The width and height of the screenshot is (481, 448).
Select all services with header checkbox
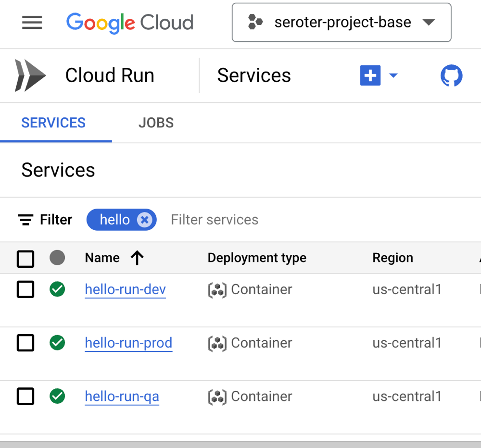click(x=25, y=259)
